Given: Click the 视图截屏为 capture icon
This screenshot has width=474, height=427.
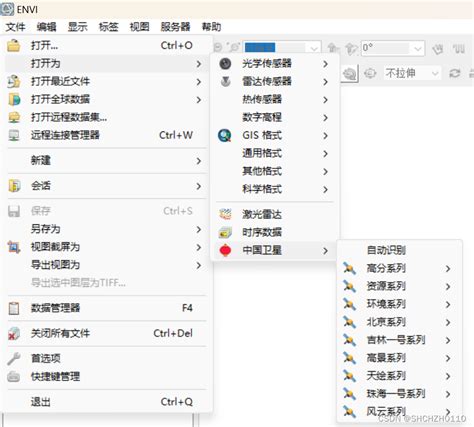Looking at the screenshot, I should point(14,247).
